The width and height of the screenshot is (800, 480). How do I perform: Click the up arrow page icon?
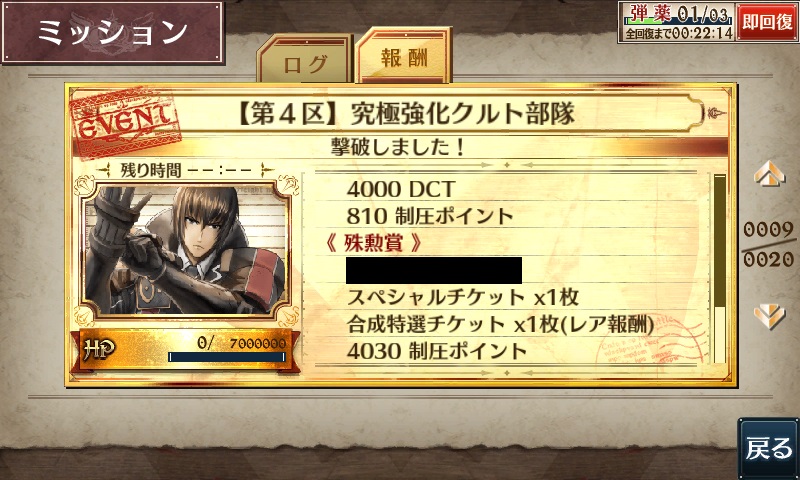[x=770, y=173]
